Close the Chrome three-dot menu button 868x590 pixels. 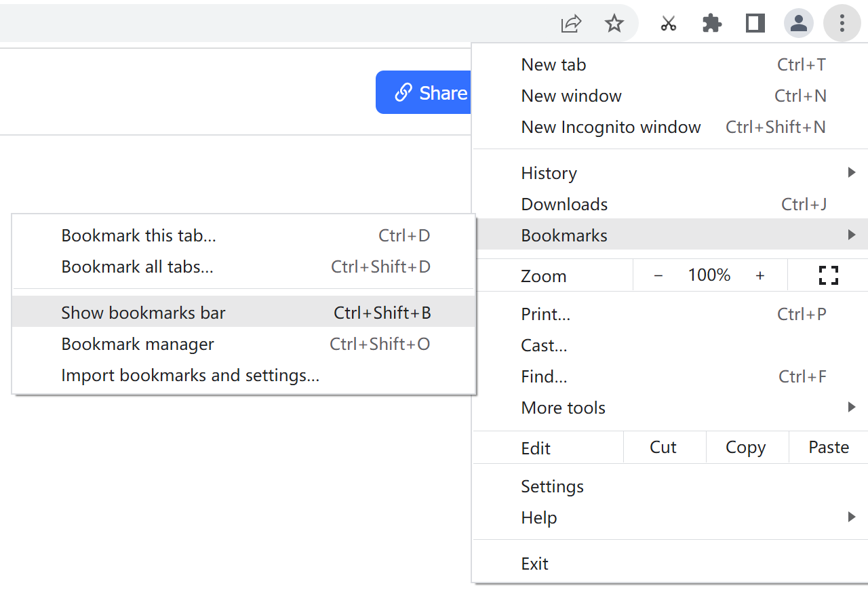(x=842, y=24)
